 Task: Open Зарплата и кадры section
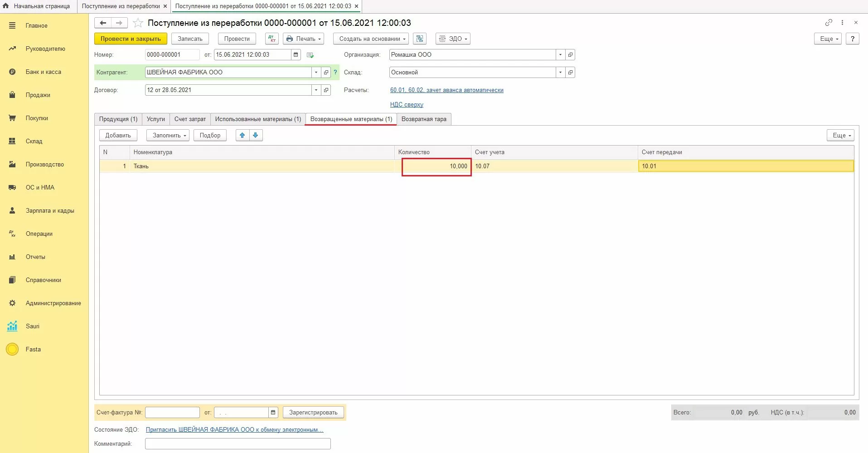coord(50,210)
